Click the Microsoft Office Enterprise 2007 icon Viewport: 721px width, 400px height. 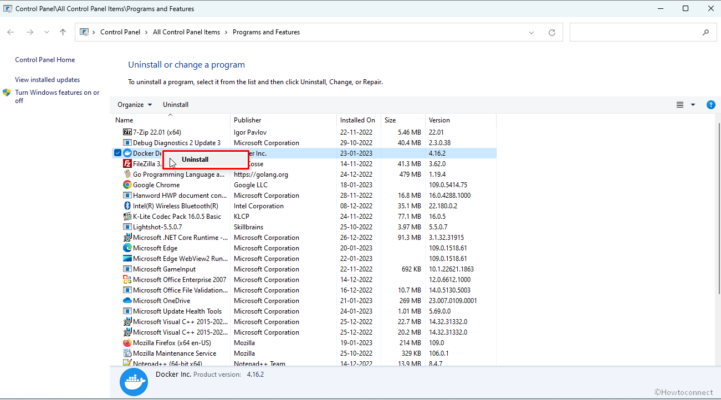click(127, 280)
